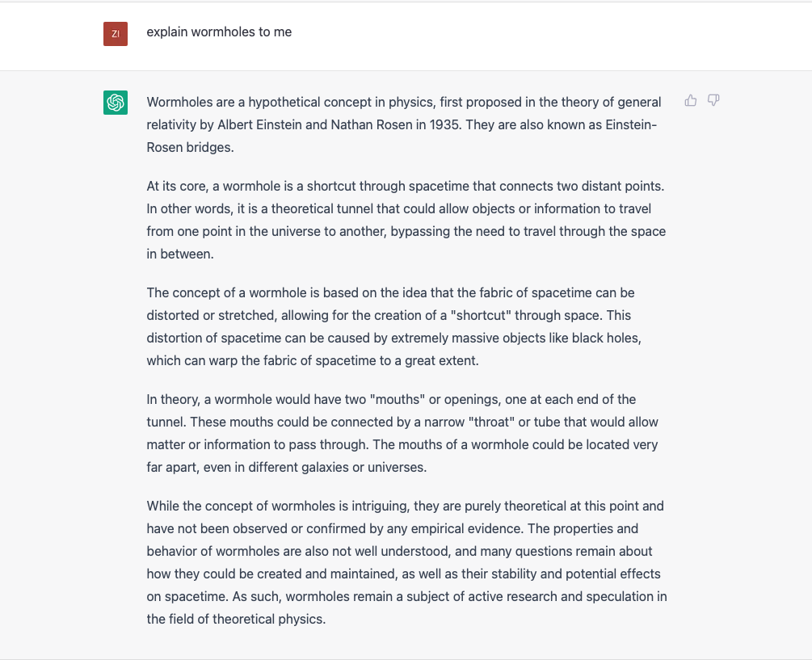Click the closing words "the field of theoretical physics."
The height and width of the screenshot is (660, 812).
tap(236, 620)
